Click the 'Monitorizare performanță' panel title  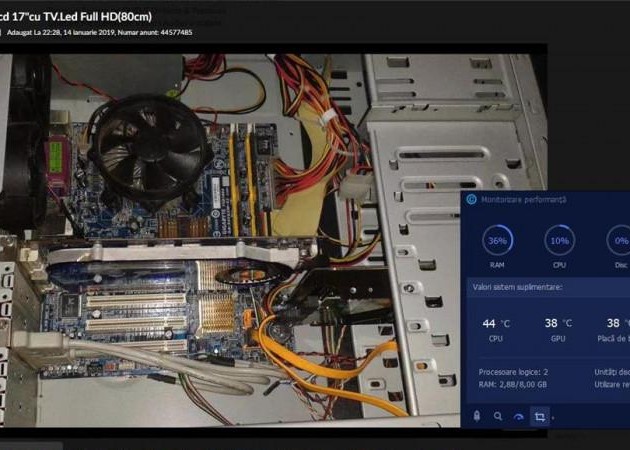[x=523, y=200]
